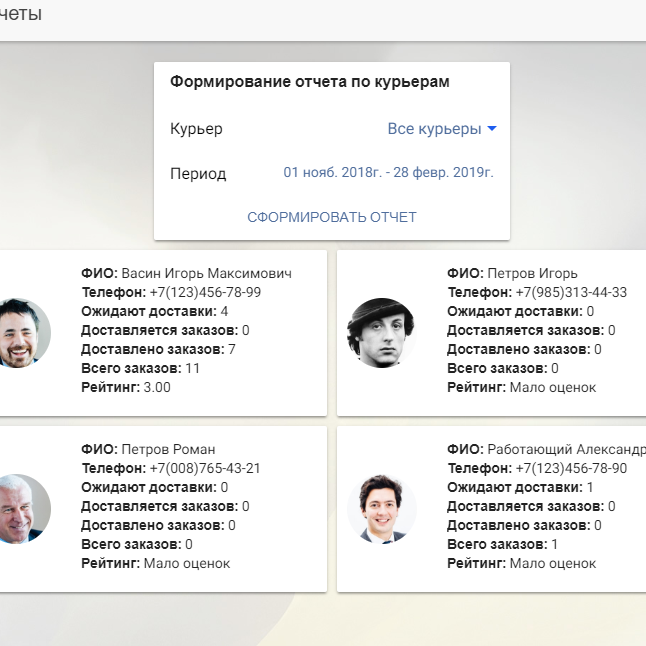Select Петров Роман's avatar photo
Image resolution: width=646 pixels, height=646 pixels.
[x=18, y=508]
